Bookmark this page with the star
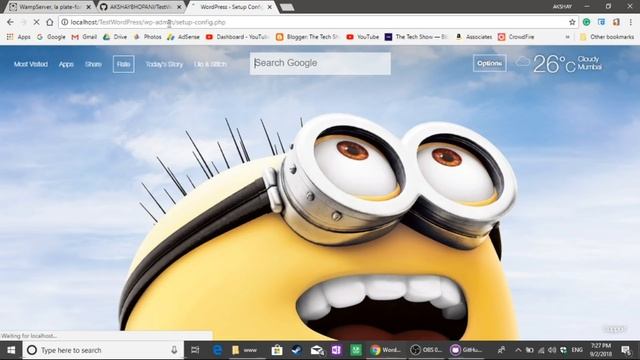The width and height of the screenshot is (640, 360). click(x=572, y=22)
